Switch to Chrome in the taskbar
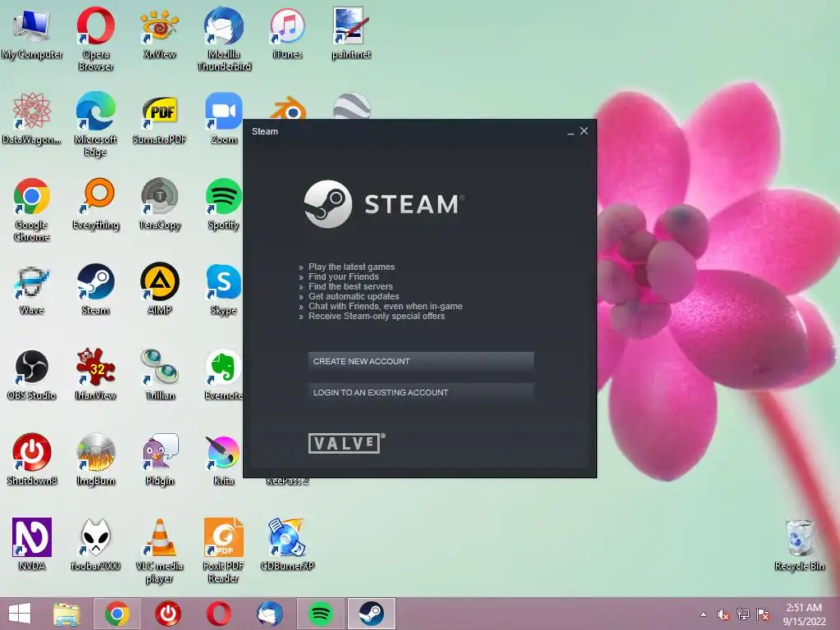 coord(117,614)
